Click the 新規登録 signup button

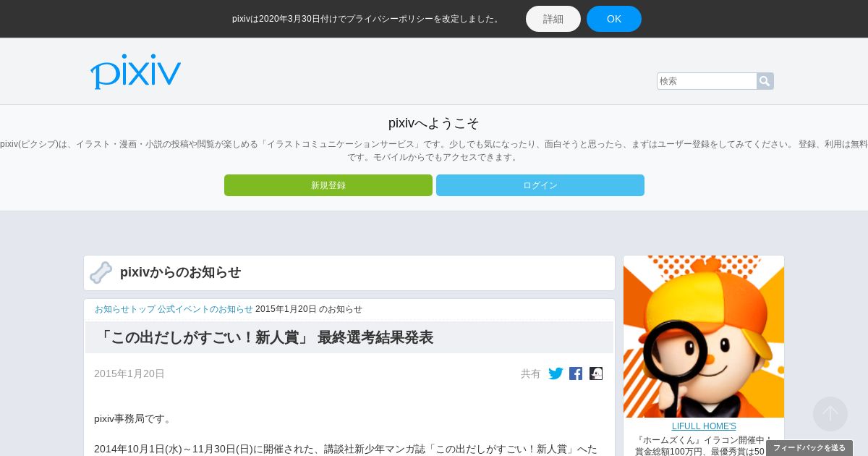328,185
